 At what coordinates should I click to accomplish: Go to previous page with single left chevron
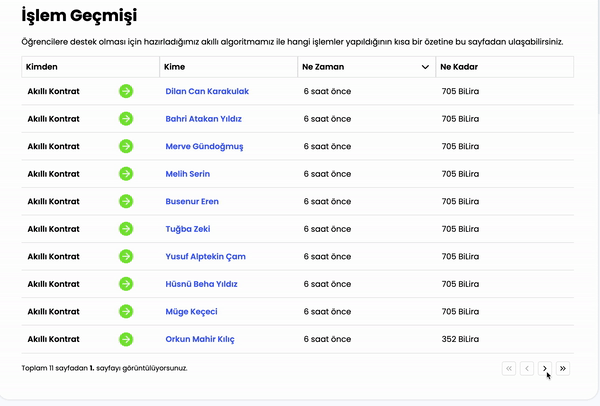coord(527,368)
